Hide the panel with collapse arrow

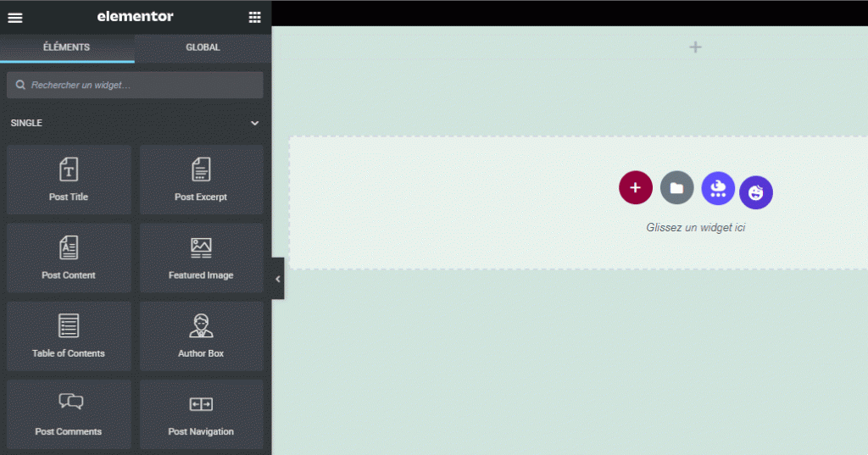[x=277, y=279]
